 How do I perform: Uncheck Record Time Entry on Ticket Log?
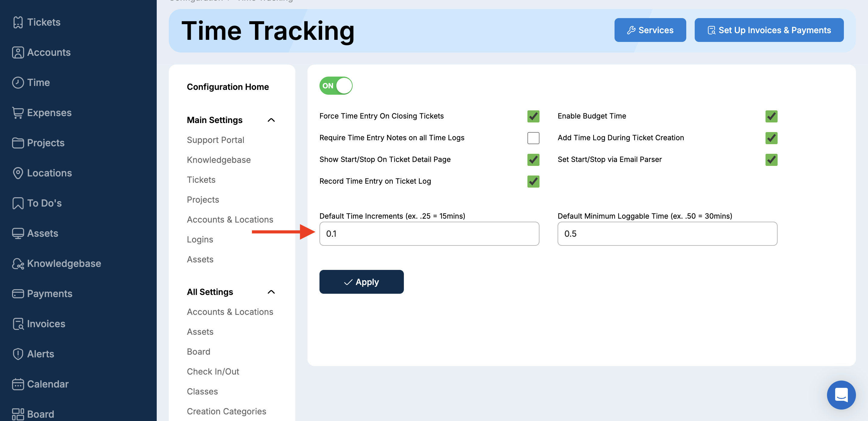(x=533, y=181)
